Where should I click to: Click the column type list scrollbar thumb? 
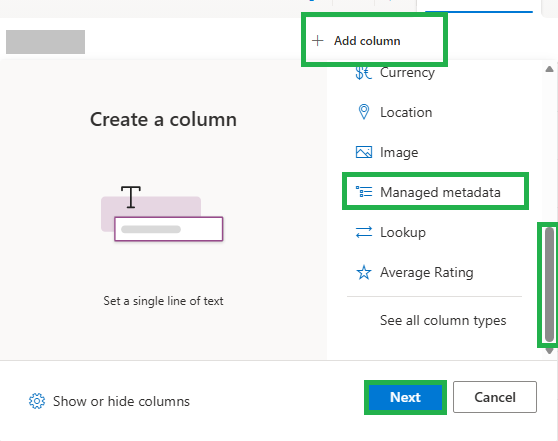549,285
